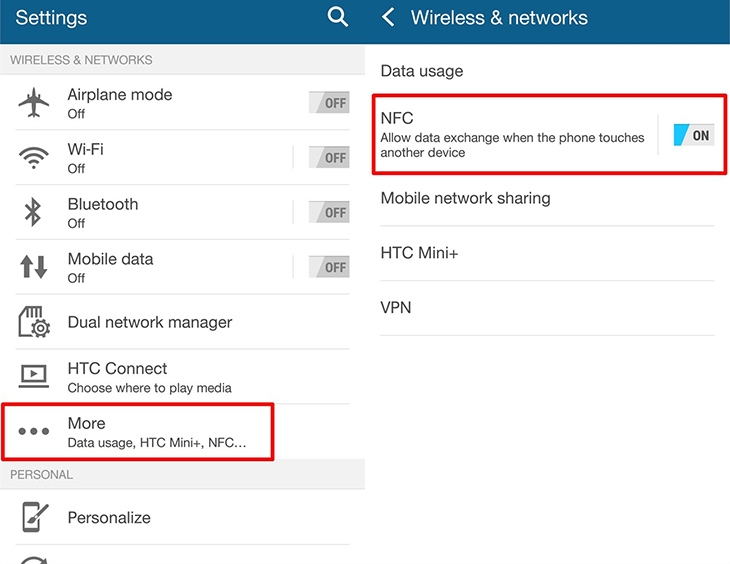Tap the Airplane mode plane icon
The height and width of the screenshot is (564, 730).
(34, 103)
